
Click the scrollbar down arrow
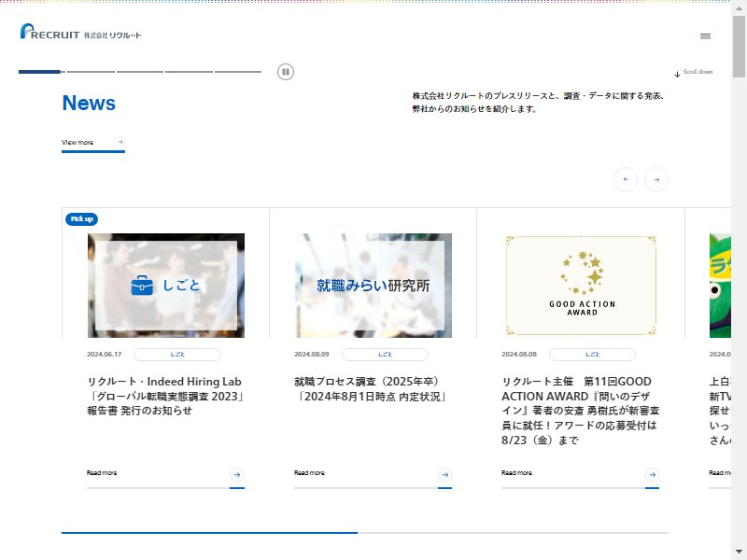[739, 552]
